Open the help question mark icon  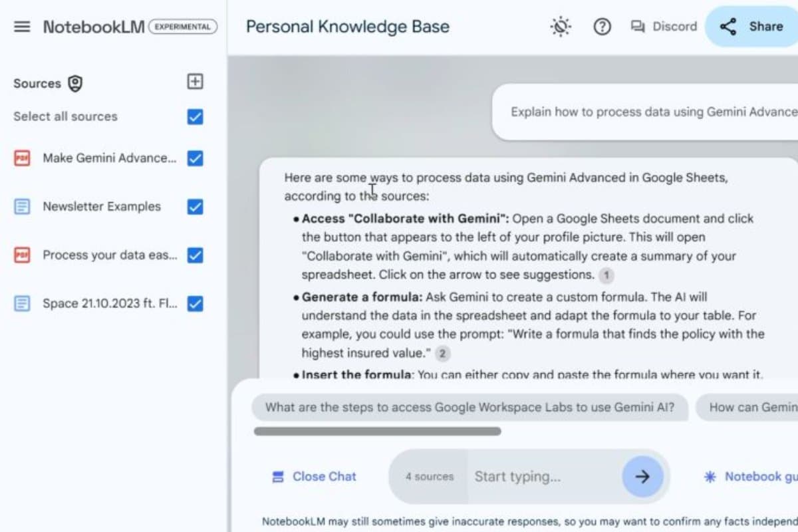click(602, 27)
